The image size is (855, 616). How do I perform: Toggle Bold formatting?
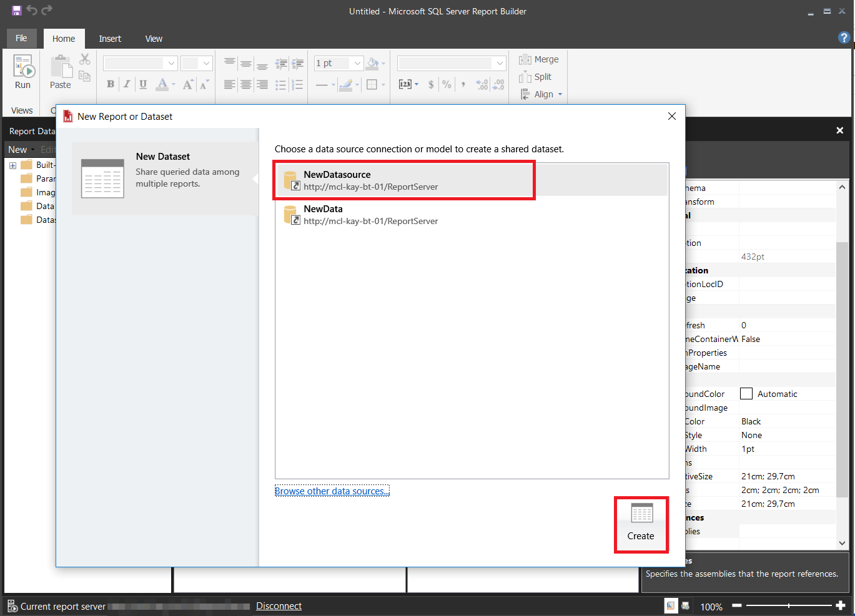pos(111,84)
